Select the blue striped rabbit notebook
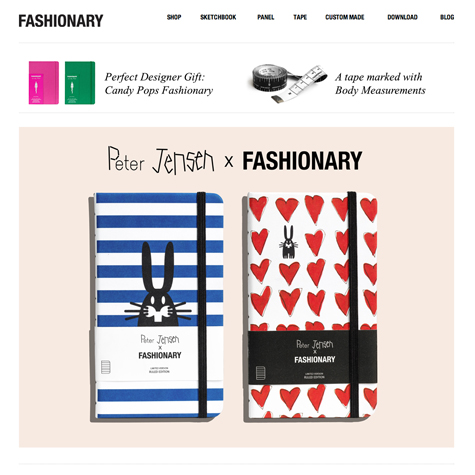 [156, 307]
